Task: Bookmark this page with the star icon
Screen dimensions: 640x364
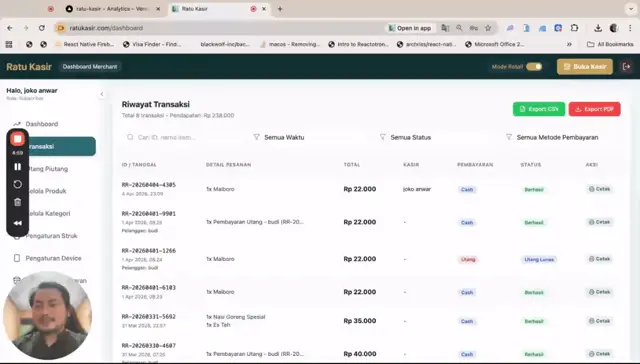Action: tap(488, 28)
